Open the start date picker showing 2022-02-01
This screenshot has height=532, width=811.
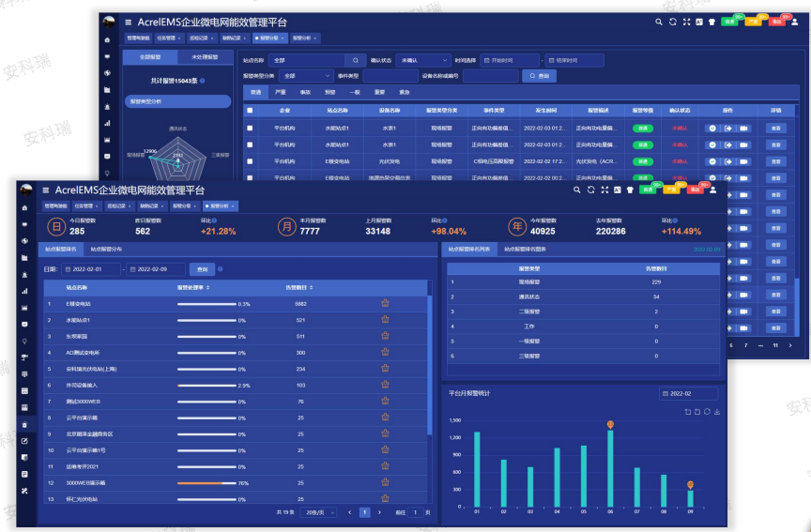pyautogui.click(x=90, y=269)
